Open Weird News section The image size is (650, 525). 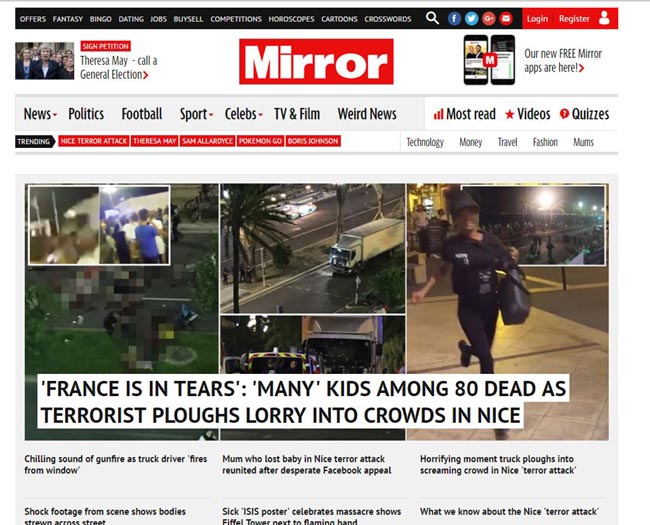pos(367,114)
